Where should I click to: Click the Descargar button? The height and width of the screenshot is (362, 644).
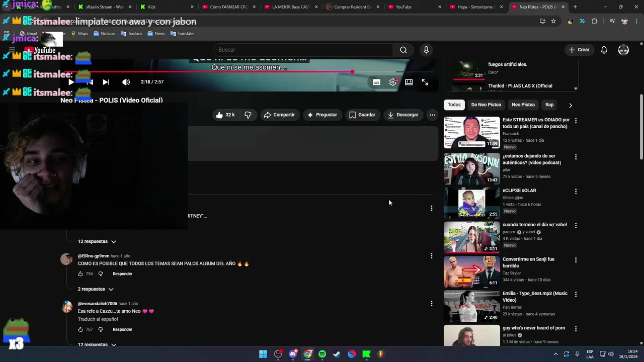coord(403,115)
